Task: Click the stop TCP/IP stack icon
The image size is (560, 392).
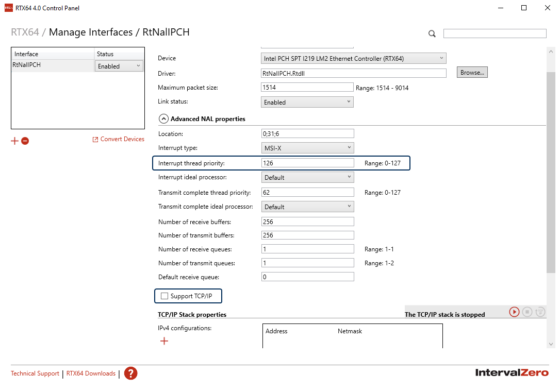Action: tap(527, 312)
